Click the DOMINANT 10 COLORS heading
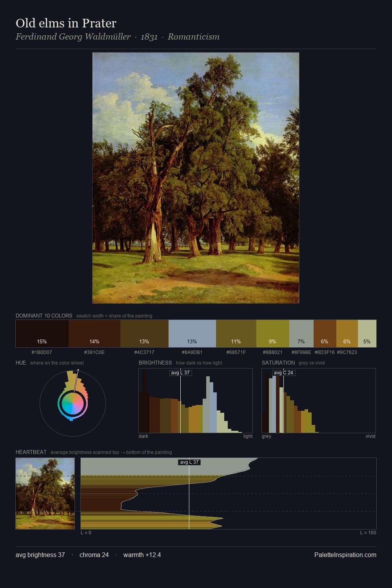 click(x=44, y=316)
